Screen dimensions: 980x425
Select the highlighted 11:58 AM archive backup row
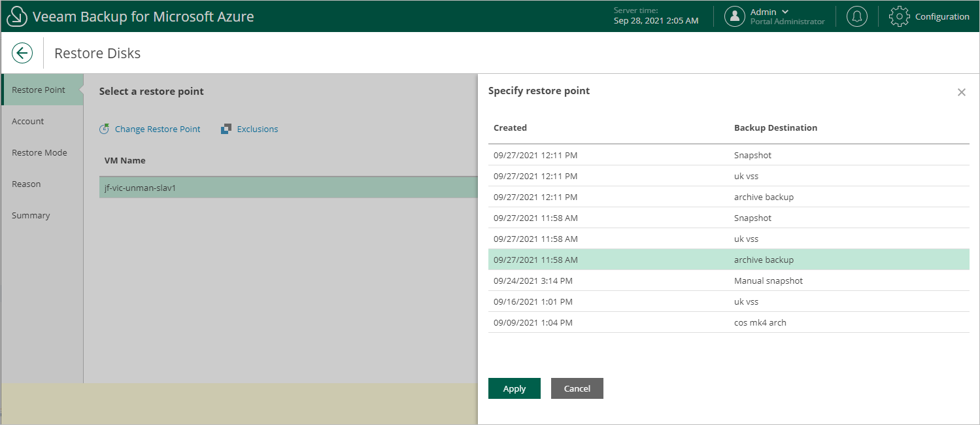[729, 260]
